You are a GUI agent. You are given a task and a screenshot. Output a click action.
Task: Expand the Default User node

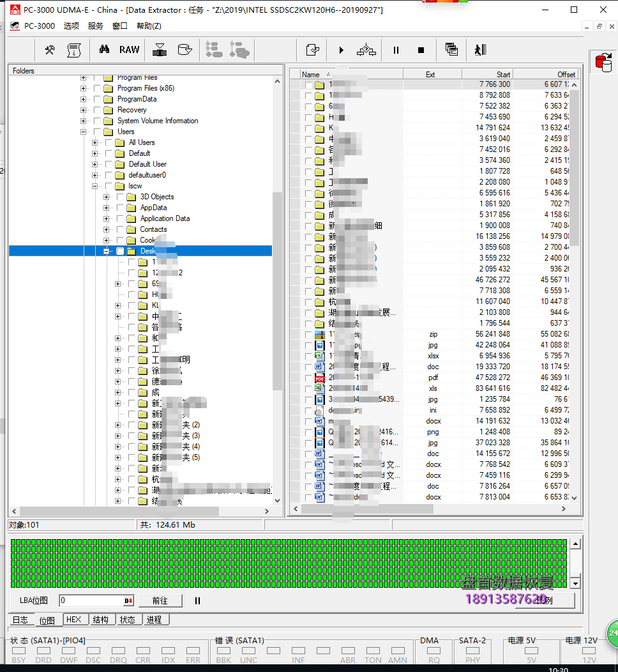pyautogui.click(x=94, y=164)
